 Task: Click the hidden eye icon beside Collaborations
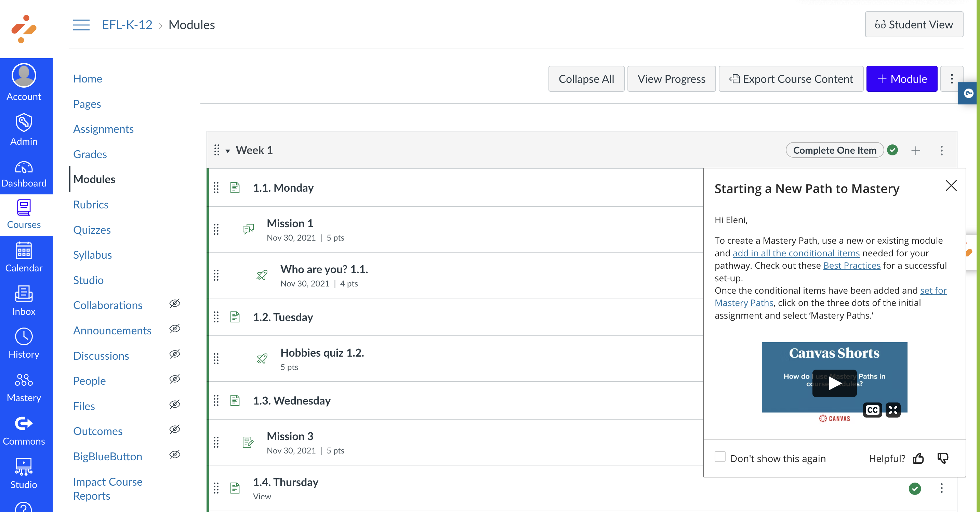point(175,303)
